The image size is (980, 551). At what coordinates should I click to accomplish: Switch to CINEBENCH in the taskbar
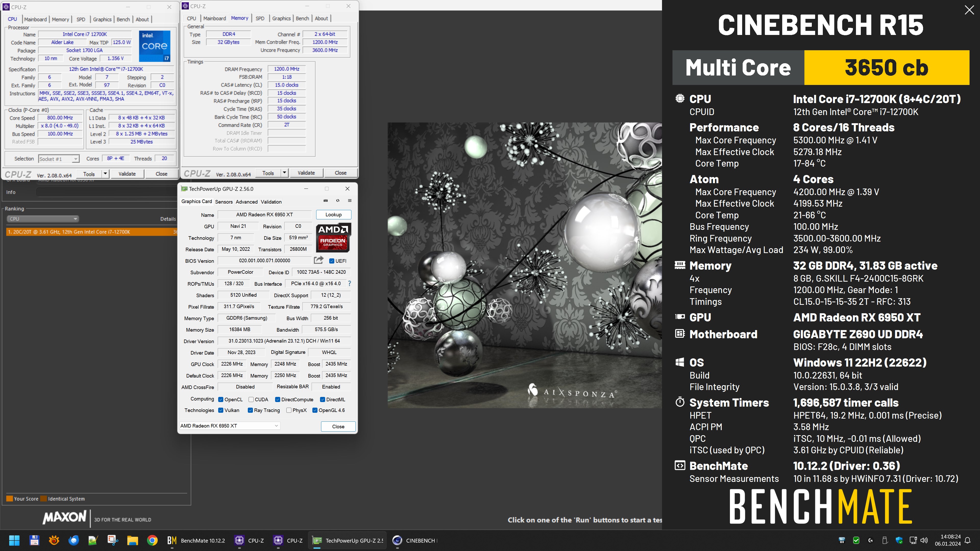pyautogui.click(x=415, y=540)
